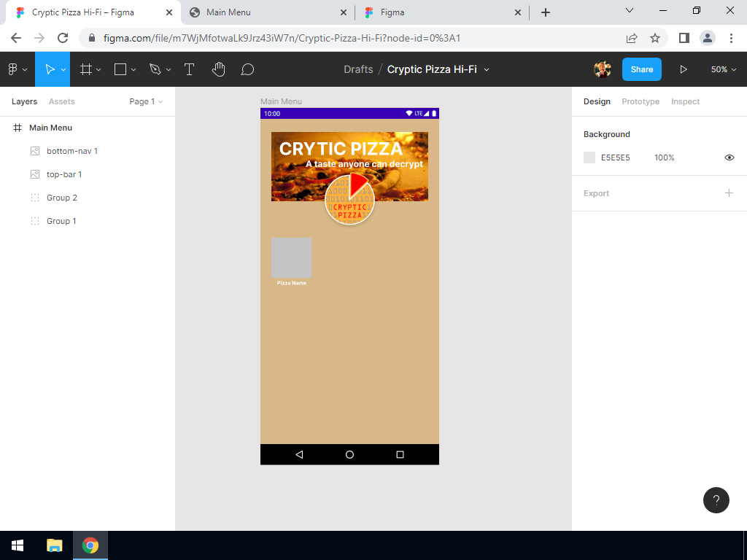Screen dimensions: 747x560
Task: Open the Figma main menu icon
Action: pos(13,69)
